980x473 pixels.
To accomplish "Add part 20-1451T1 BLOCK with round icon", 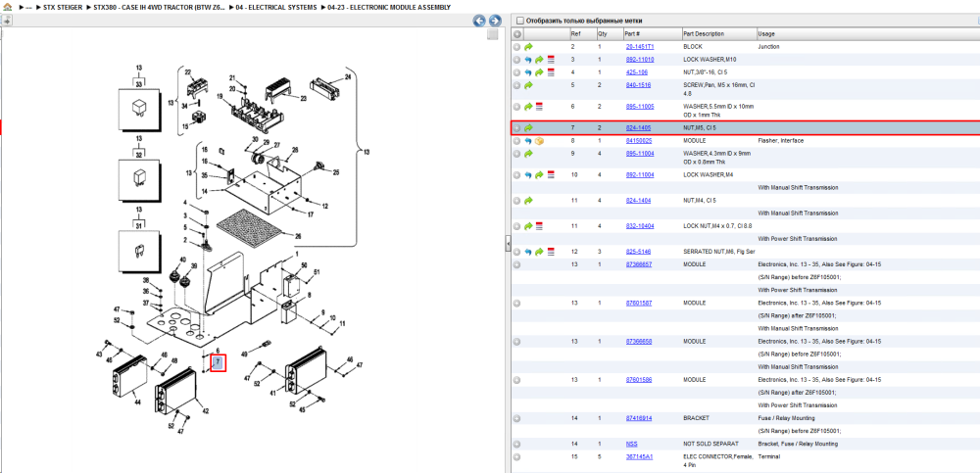I will coord(516,47).
